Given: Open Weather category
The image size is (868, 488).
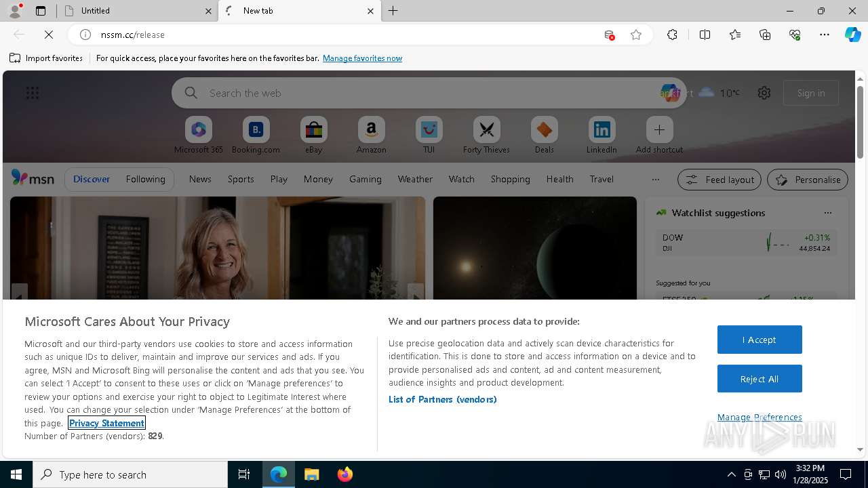Looking at the screenshot, I should (415, 179).
